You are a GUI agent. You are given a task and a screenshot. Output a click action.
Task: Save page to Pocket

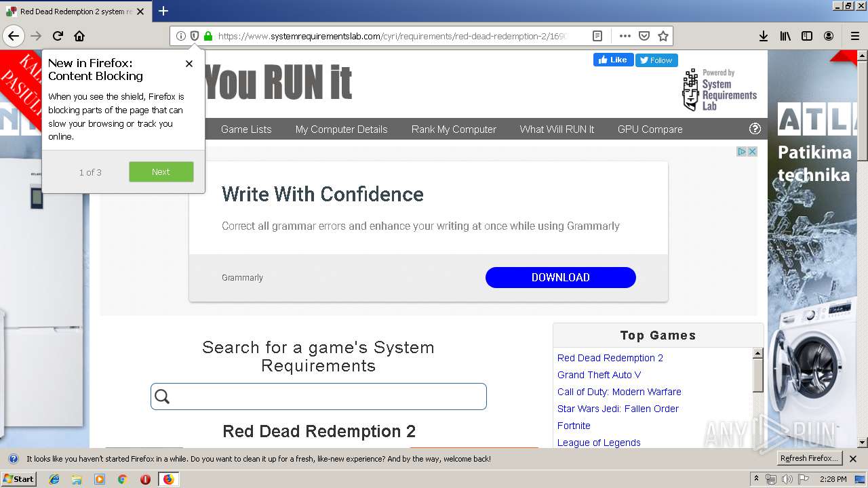(644, 36)
